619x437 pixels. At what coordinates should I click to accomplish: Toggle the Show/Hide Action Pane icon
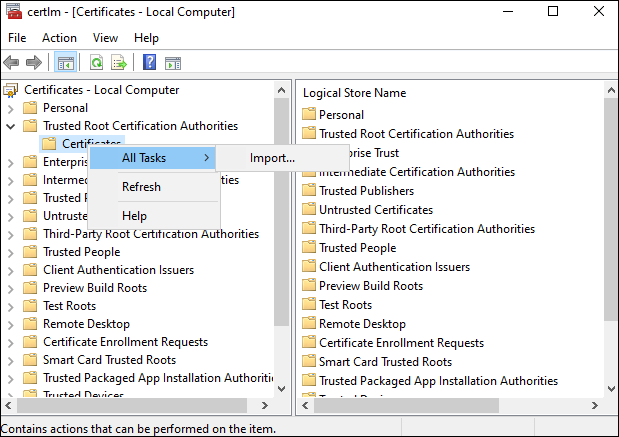172,63
